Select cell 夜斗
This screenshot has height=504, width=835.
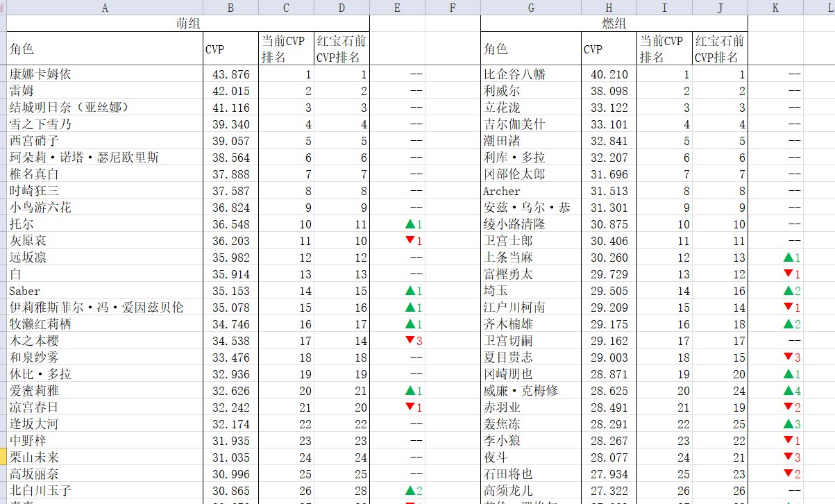531,457
